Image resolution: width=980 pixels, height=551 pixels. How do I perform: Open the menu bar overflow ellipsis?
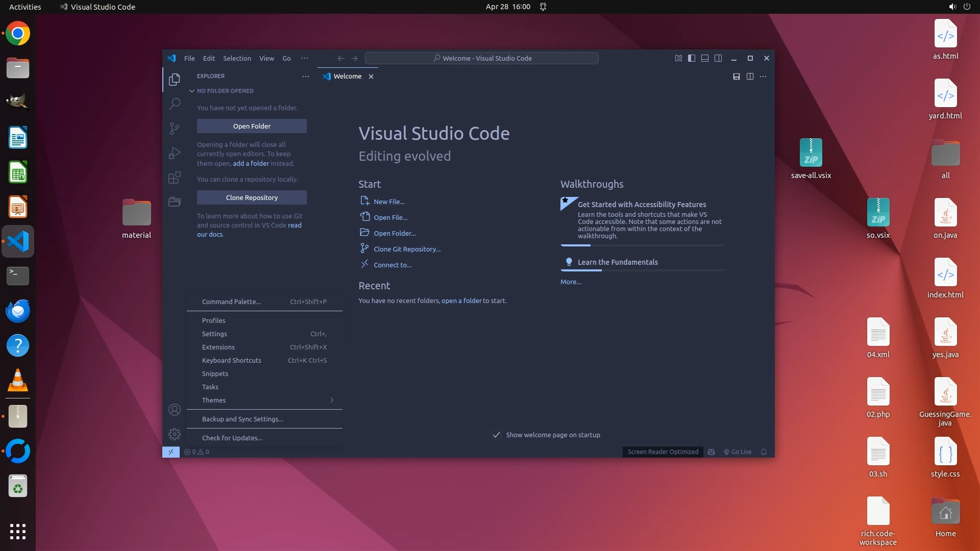point(305,58)
